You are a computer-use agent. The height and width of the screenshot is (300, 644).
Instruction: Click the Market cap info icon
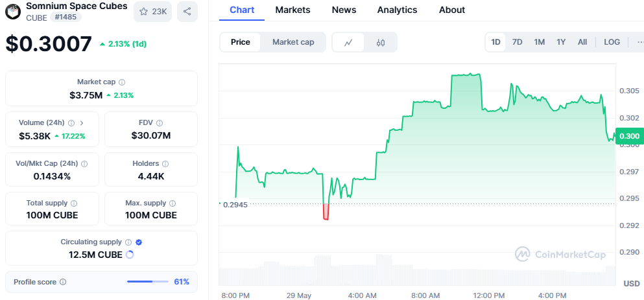click(x=122, y=82)
